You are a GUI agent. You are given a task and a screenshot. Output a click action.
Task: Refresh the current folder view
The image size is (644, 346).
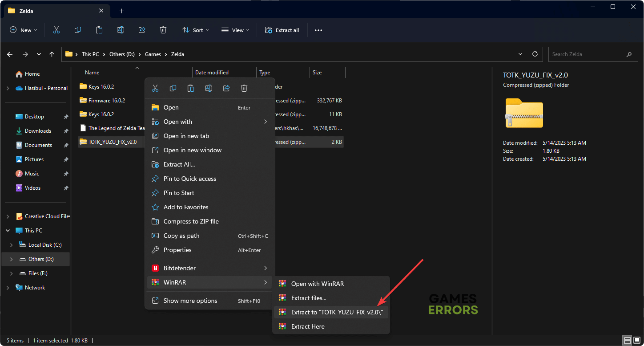pyautogui.click(x=535, y=54)
